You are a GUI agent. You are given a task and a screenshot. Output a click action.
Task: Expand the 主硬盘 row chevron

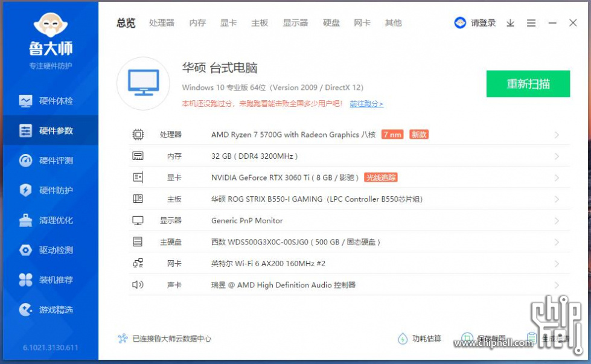tap(557, 242)
